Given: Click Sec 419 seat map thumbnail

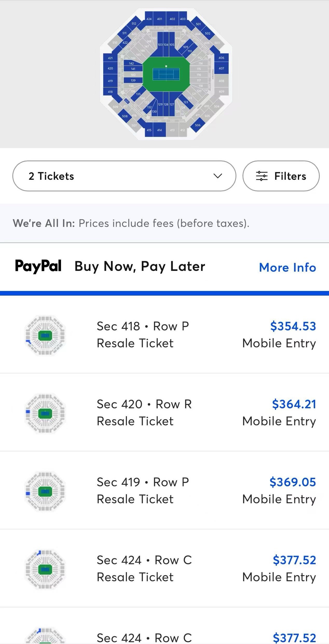Looking at the screenshot, I should (x=45, y=491).
